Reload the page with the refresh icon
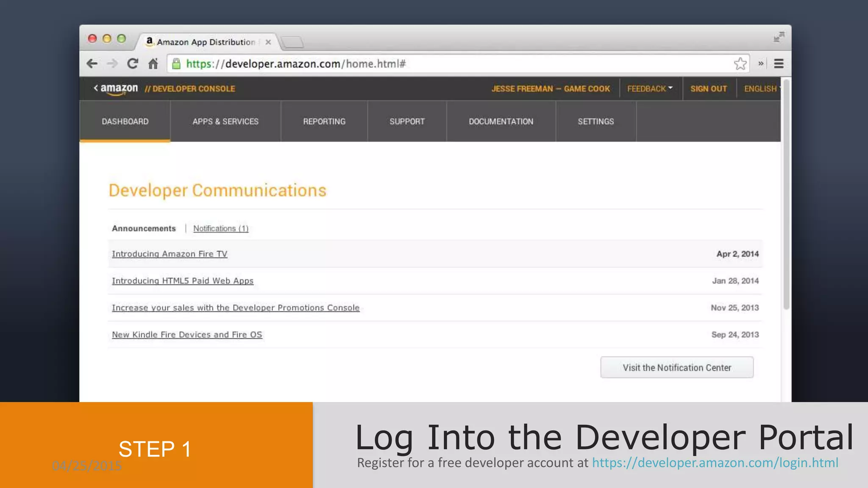 [133, 64]
